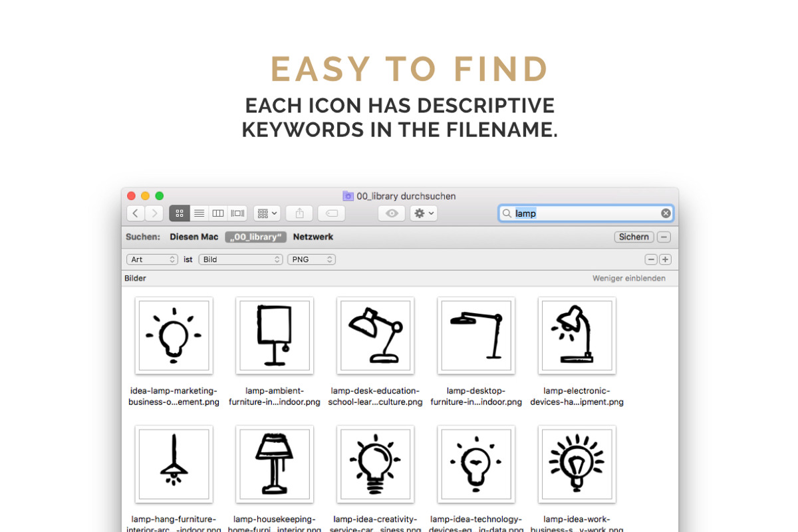Open the gear action menu
This screenshot has height=532, width=798.
coord(424,213)
